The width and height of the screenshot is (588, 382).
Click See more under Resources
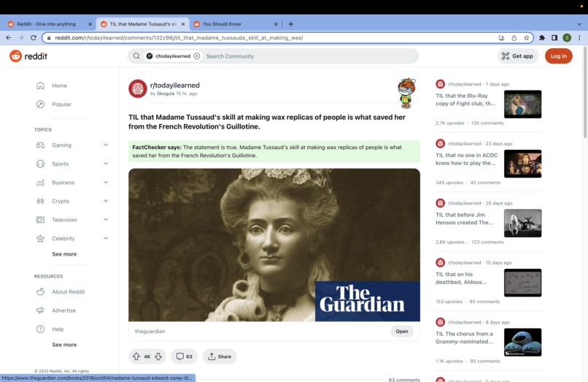[64, 345]
